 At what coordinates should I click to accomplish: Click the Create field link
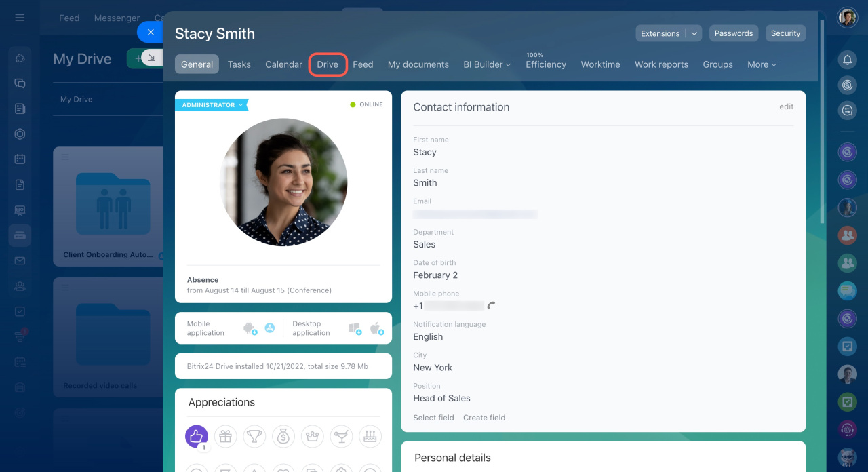484,418
